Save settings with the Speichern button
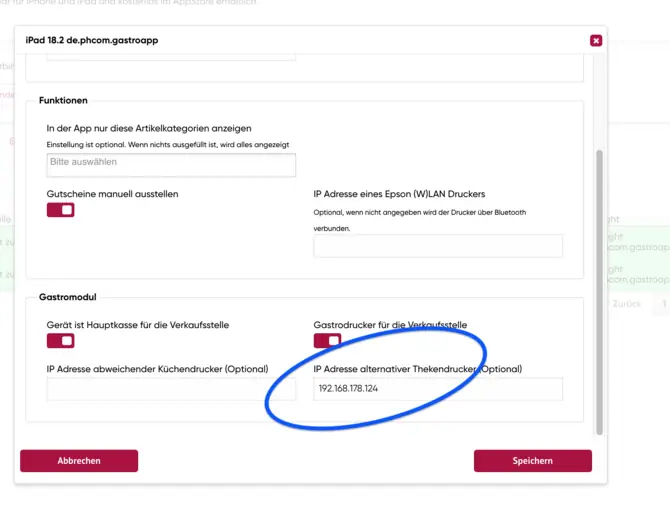The width and height of the screenshot is (670, 528). point(532,461)
